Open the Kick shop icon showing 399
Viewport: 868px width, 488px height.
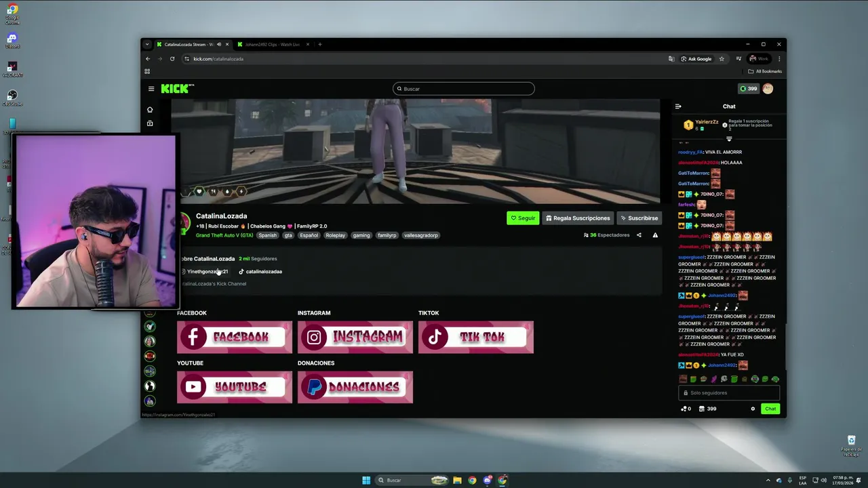tap(707, 409)
